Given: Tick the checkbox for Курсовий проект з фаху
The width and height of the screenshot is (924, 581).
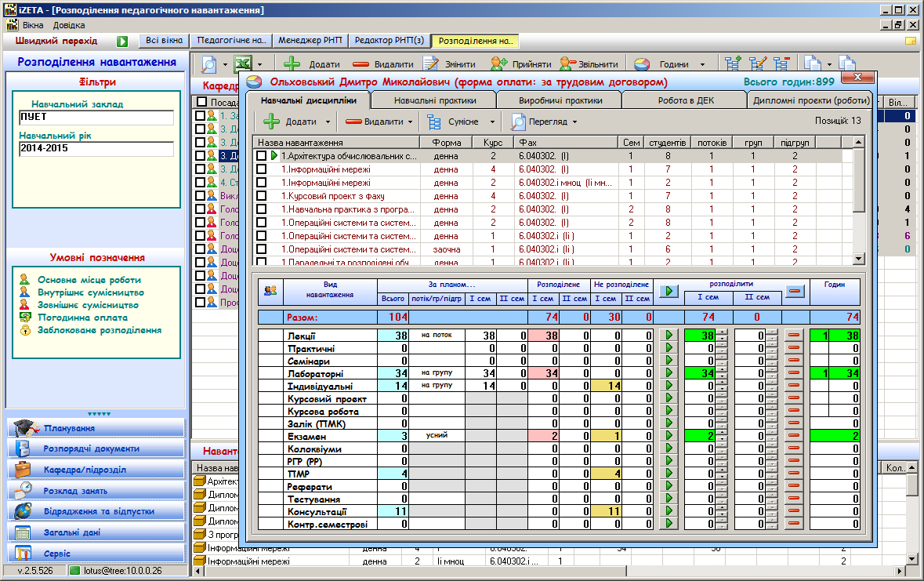Looking at the screenshot, I should coord(261,196).
